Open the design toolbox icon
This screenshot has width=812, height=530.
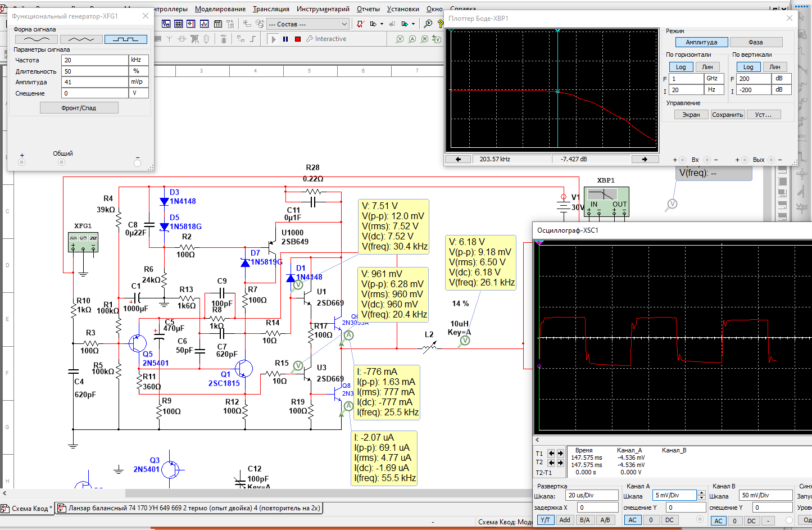(x=166, y=24)
